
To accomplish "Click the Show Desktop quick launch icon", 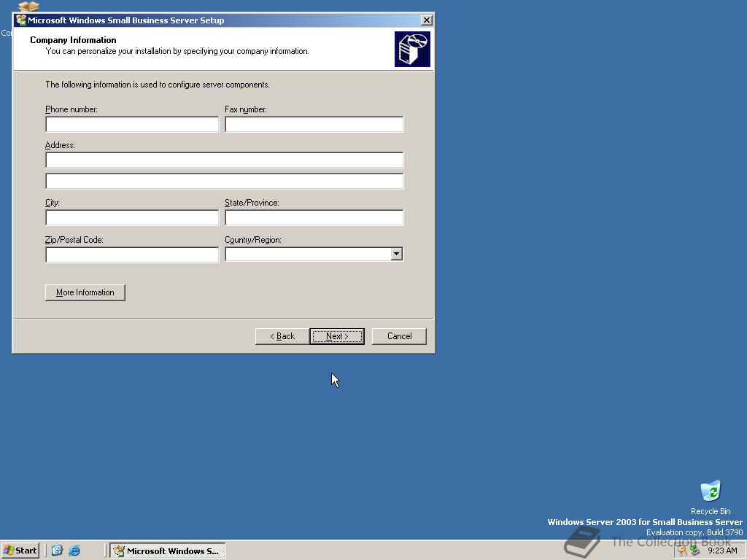I will [x=57, y=551].
